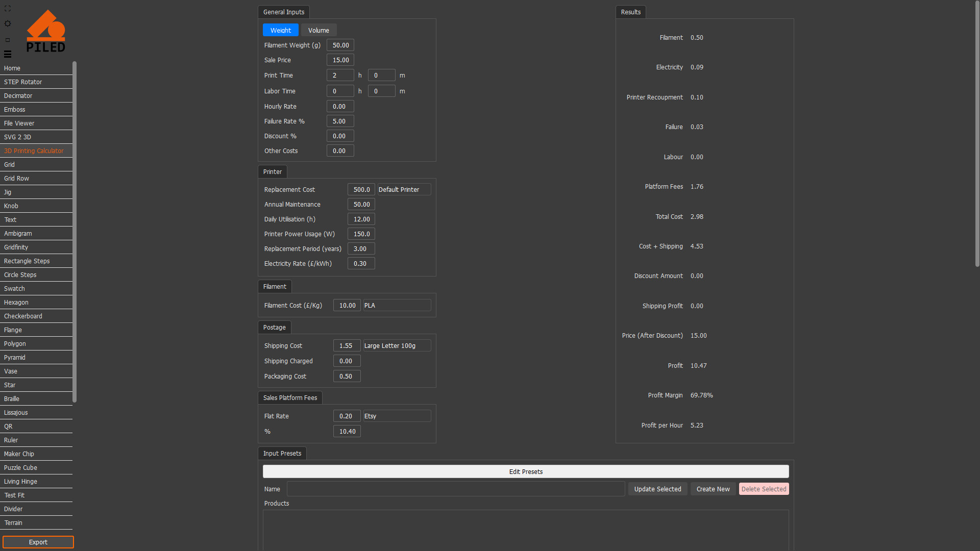Select 3D Printing Calculator in sidebar
980x551 pixels.
(34, 151)
